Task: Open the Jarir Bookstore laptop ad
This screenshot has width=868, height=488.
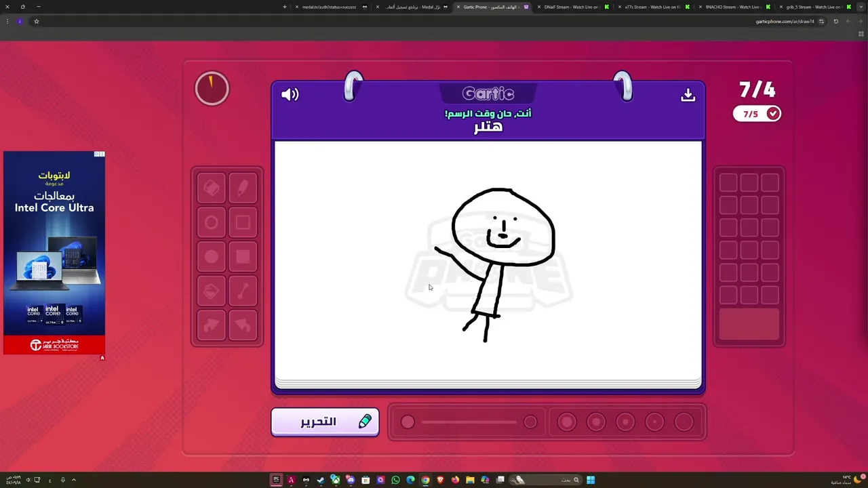Action: click(x=54, y=252)
